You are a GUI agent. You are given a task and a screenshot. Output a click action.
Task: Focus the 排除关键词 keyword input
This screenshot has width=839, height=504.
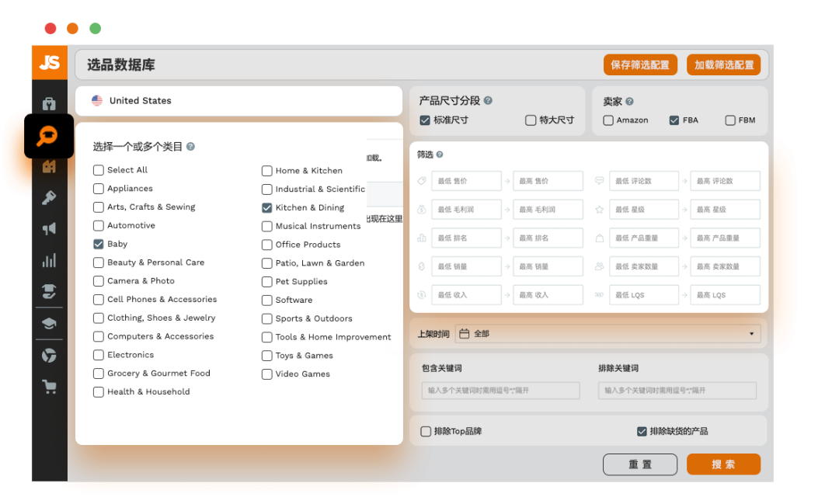click(677, 391)
